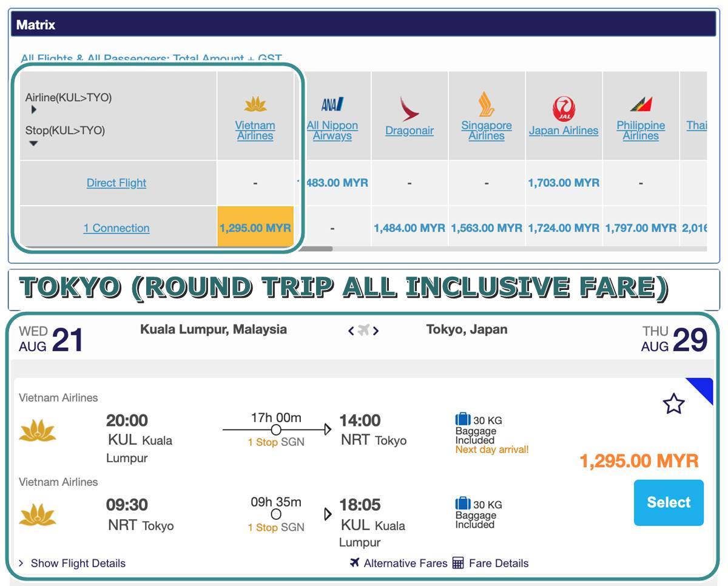Select Dragonair fare 1,484.00 MYR
Screen dimensions: 728x586
(409, 228)
